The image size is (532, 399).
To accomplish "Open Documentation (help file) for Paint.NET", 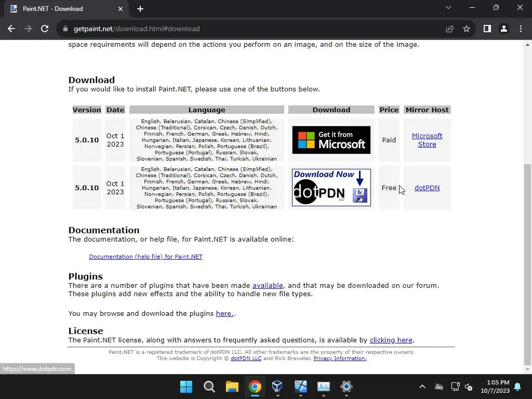I will click(146, 257).
